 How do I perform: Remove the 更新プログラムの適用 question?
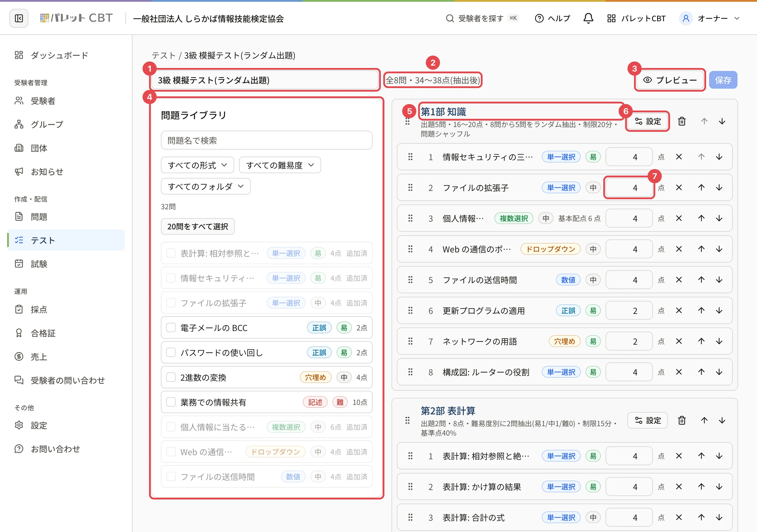(x=679, y=311)
